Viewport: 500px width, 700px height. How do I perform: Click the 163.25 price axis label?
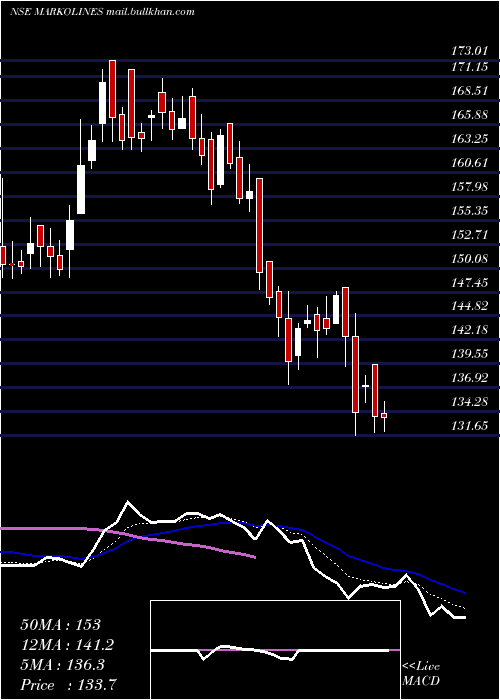tap(469, 139)
